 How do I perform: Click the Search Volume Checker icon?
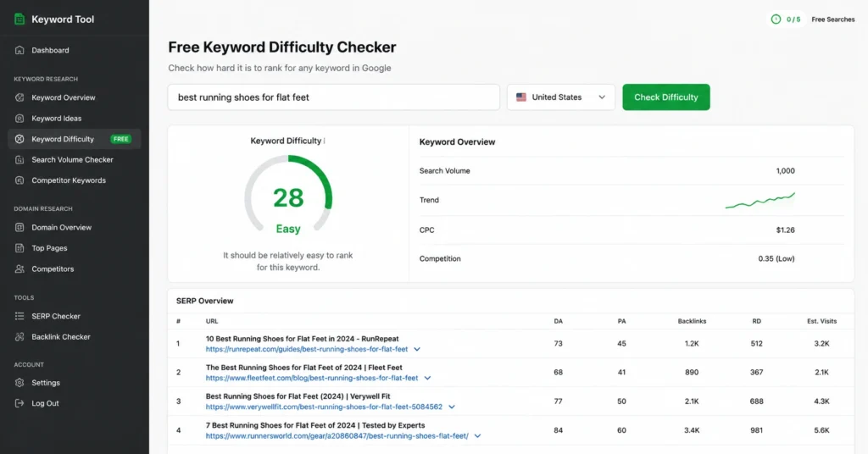tap(19, 160)
